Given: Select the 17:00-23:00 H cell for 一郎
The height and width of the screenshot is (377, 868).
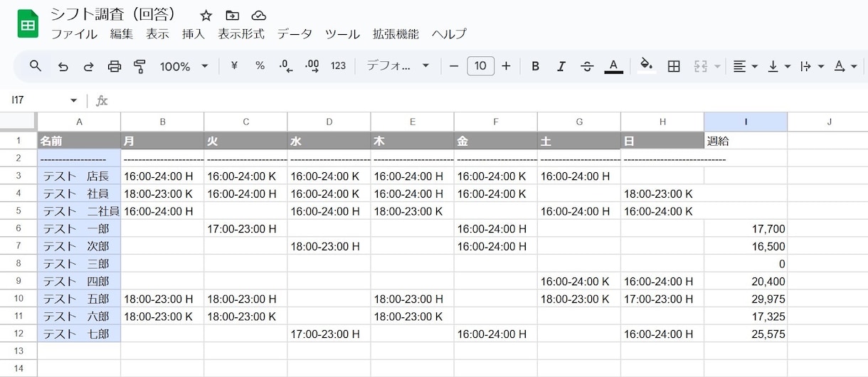Looking at the screenshot, I should (x=245, y=228).
